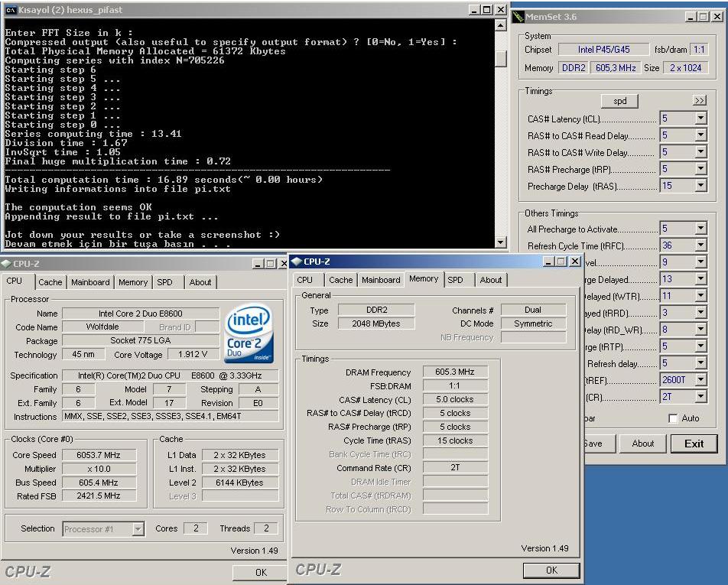The height and width of the screenshot is (585, 728).
Task: Click the Multiplier x 10.0 value
Action: (99, 469)
